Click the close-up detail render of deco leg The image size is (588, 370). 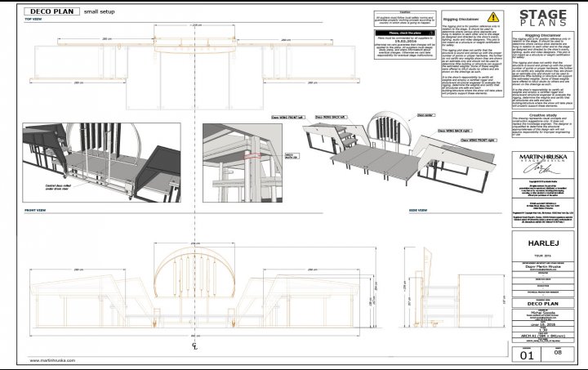point(243,163)
